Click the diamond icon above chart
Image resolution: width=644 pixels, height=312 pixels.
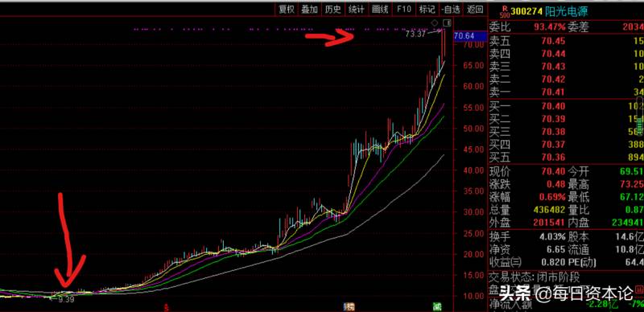(x=436, y=23)
